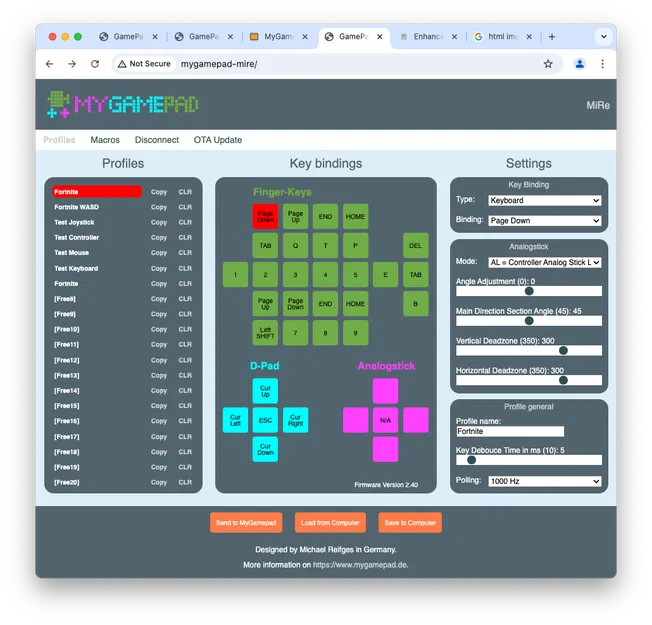The image size is (652, 625).
Task: Click the Save to Computer button
Action: point(410,523)
